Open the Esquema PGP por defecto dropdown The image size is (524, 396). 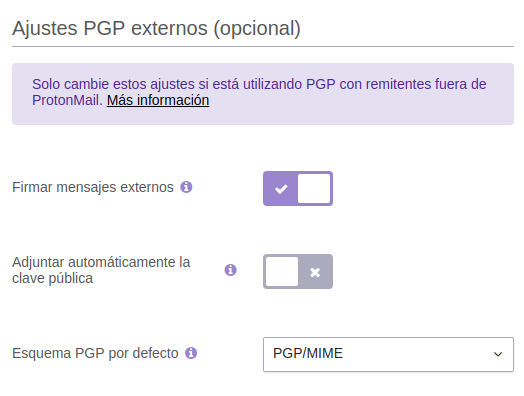388,355
